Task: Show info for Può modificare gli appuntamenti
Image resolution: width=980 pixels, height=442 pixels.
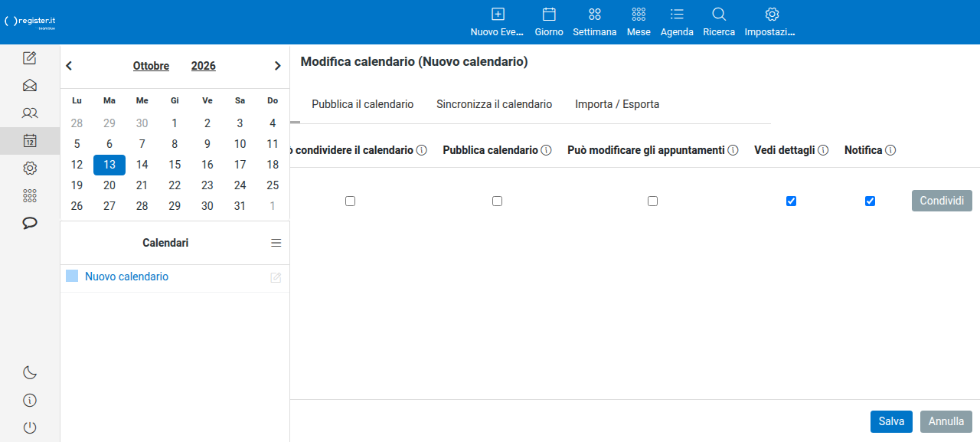Action: coord(733,151)
